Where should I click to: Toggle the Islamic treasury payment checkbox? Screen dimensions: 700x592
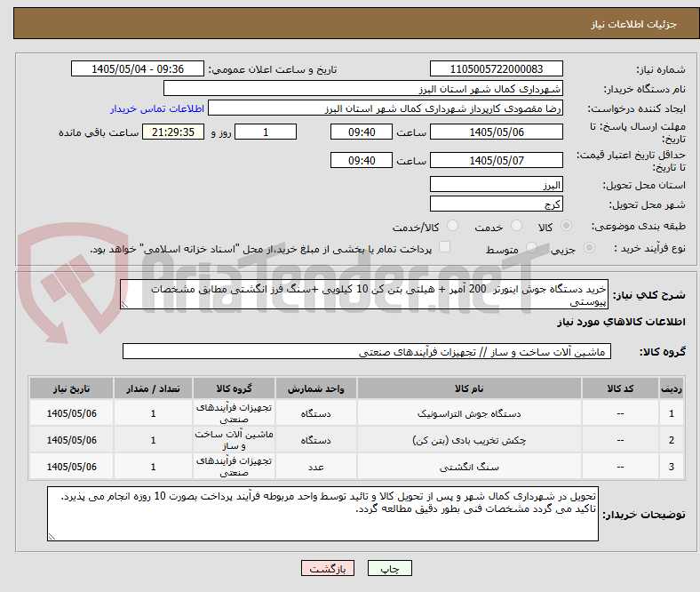[x=445, y=247]
